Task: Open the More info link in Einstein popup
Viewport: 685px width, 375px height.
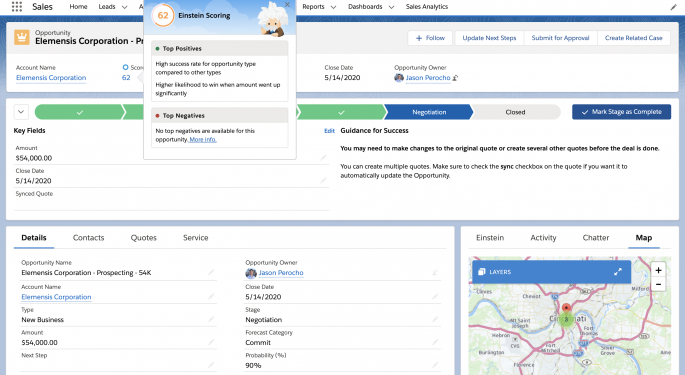Action: click(203, 139)
